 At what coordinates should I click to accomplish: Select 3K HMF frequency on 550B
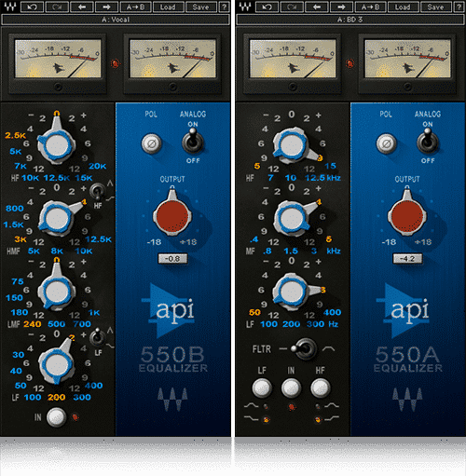coord(21,239)
